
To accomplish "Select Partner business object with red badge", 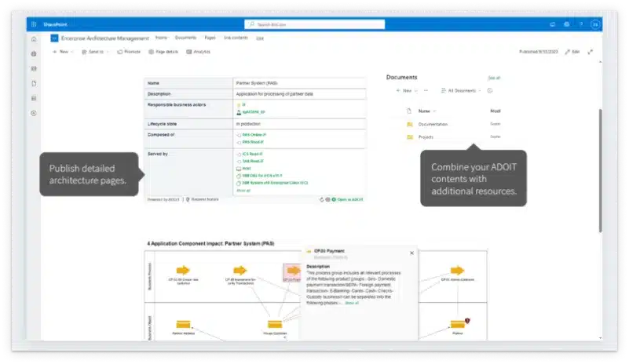I will (x=458, y=324).
